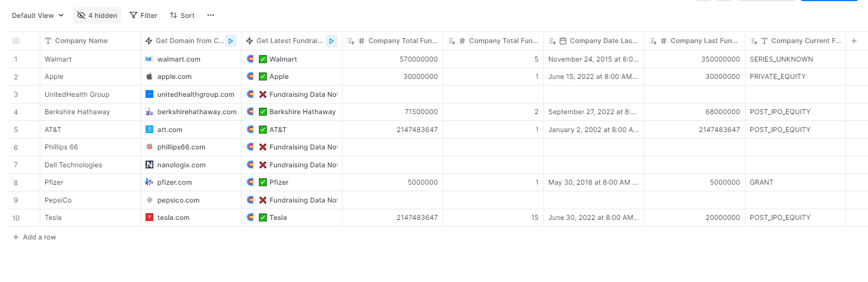
Task: Open the Filter options
Action: coord(143,16)
